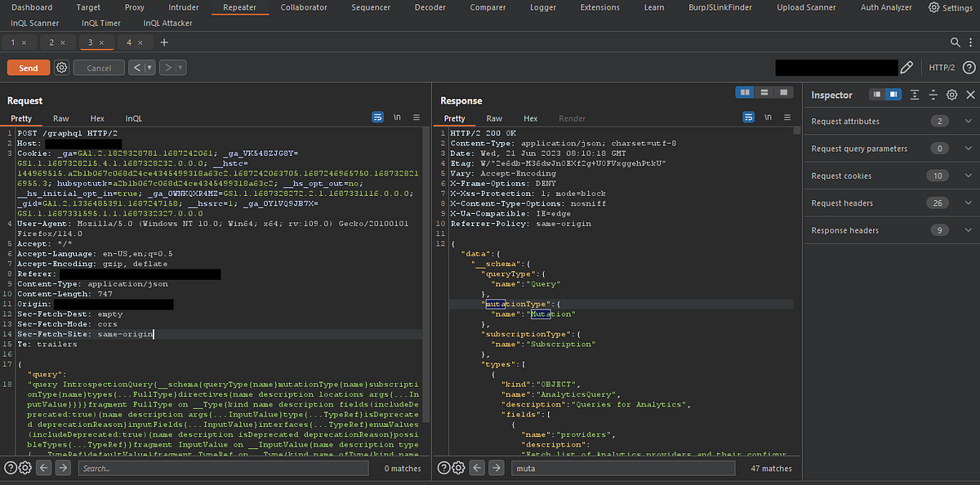Toggle non-printable characters in Response panel
This screenshot has height=485, width=980.
point(768,118)
